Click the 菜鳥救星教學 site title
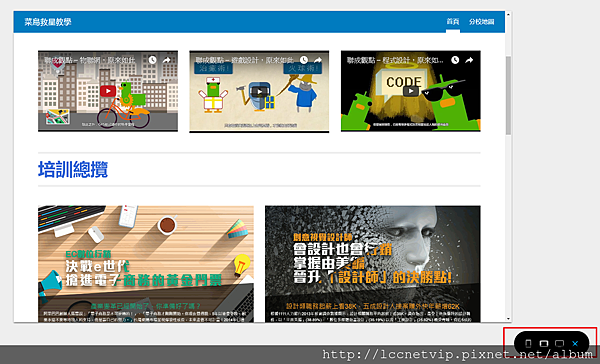Screen dimensions: 600x364 tap(48, 22)
